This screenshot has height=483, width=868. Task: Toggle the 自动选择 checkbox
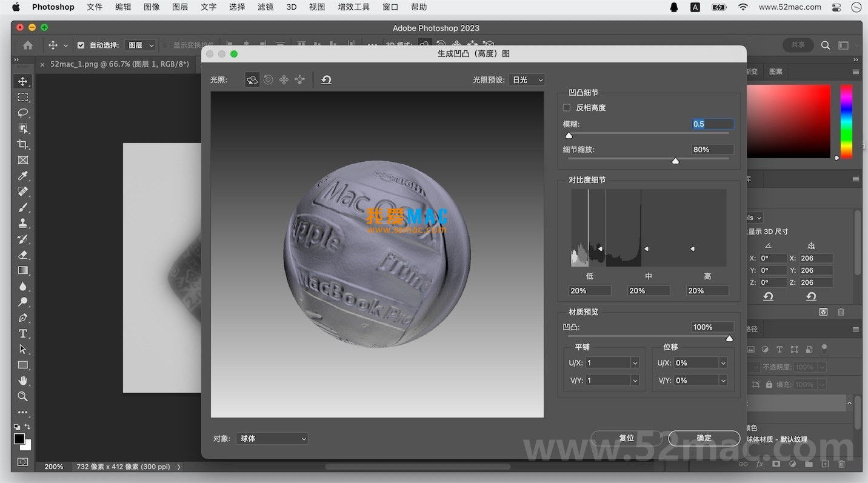click(81, 45)
